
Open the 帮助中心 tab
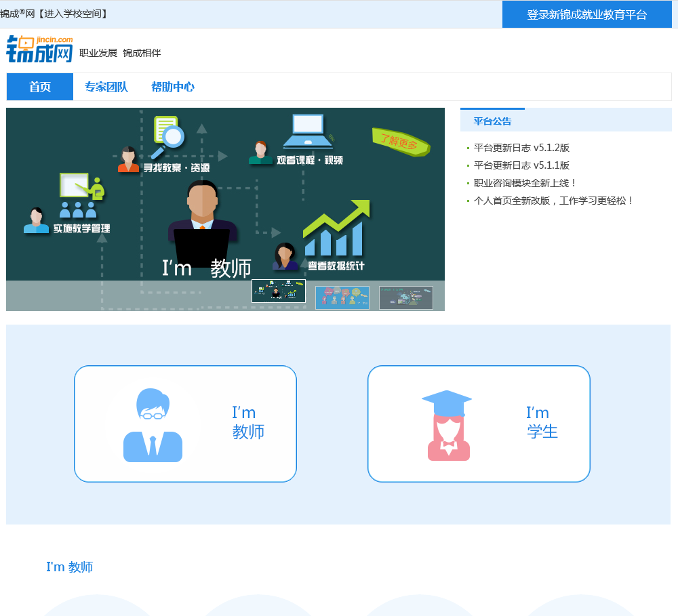[x=173, y=87]
